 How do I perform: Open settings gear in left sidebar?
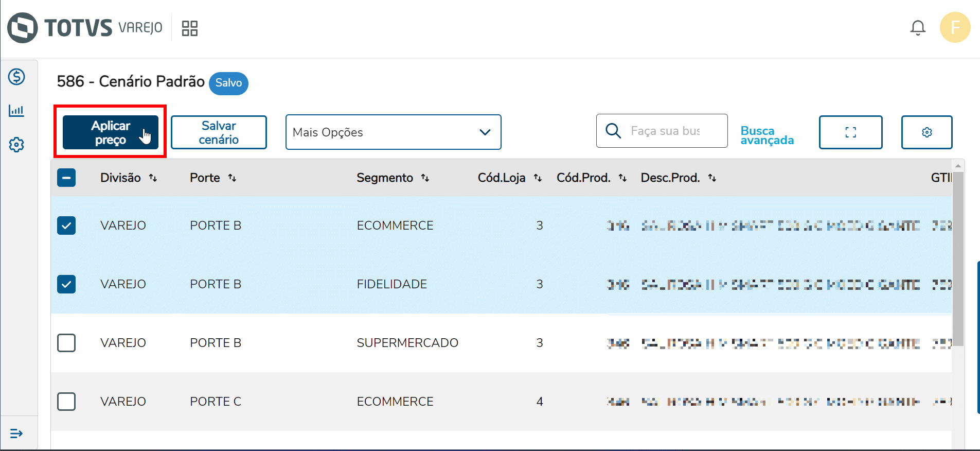pos(16,145)
